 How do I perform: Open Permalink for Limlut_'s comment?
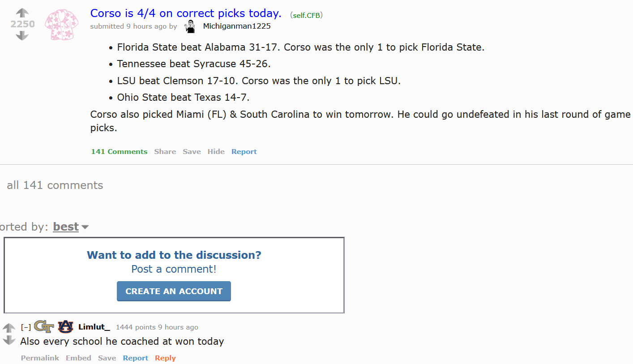[x=40, y=358]
